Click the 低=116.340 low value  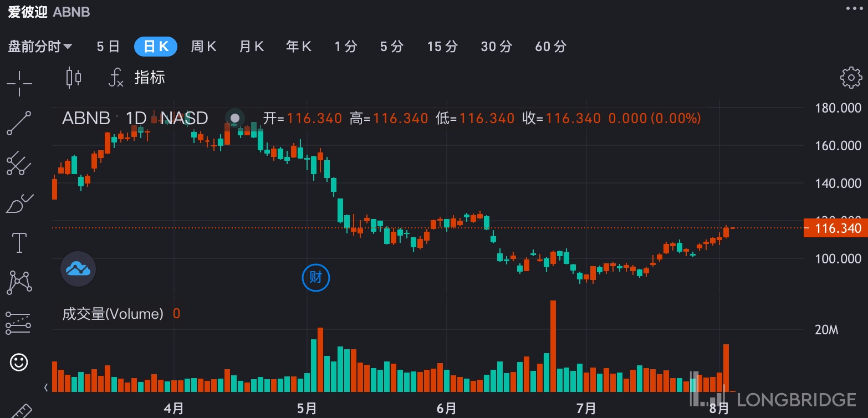tap(475, 118)
